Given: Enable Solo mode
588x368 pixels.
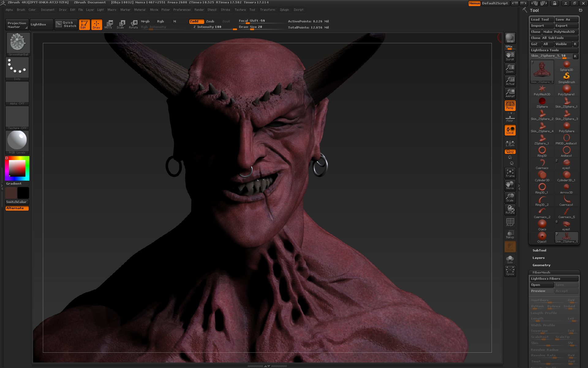Looking at the screenshot, I should click(510, 259).
